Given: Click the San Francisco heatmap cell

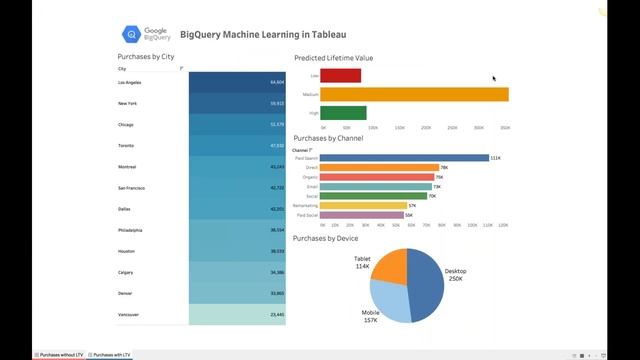Looking at the screenshot, I should click(237, 188).
